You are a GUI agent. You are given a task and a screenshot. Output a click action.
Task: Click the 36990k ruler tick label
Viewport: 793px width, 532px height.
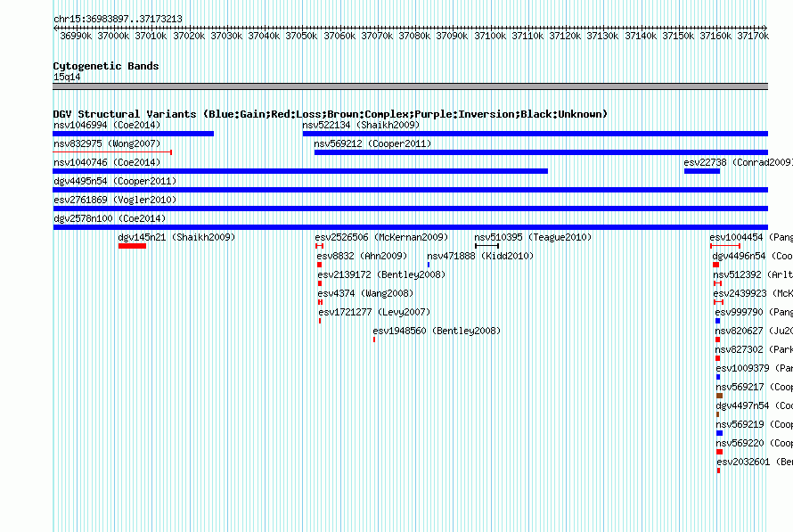coord(76,36)
